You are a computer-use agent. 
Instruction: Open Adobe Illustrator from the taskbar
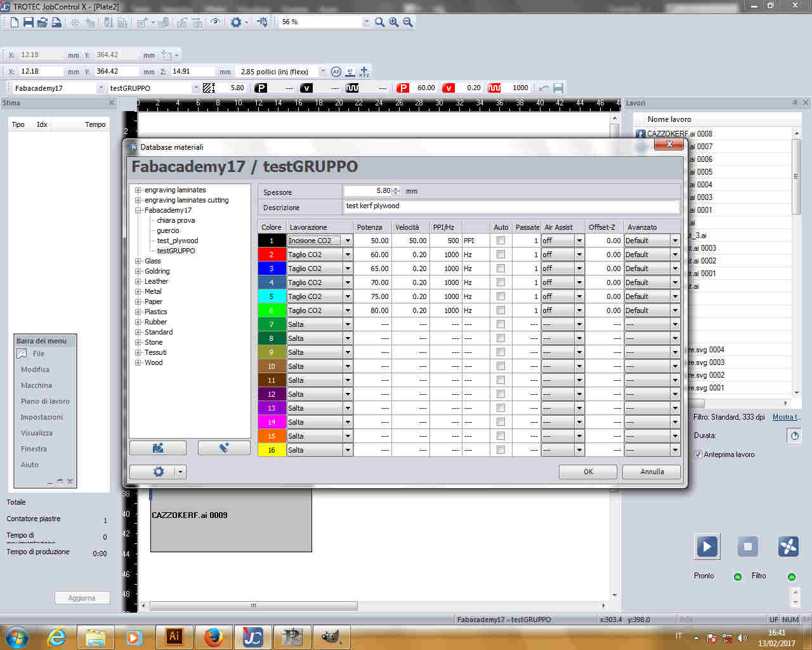[x=174, y=637]
